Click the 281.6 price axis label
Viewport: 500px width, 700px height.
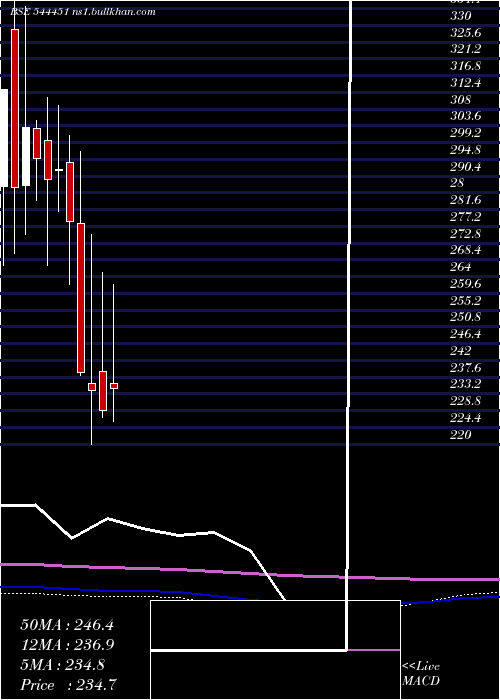(465, 200)
